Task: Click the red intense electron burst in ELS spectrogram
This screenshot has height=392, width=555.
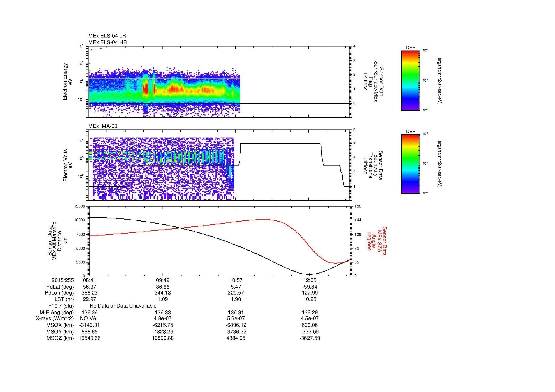Action: pos(145,89)
